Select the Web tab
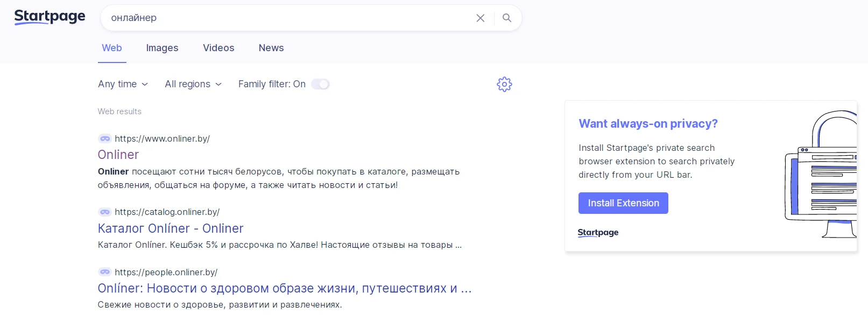Viewport: 868px width, 320px height. [112, 48]
